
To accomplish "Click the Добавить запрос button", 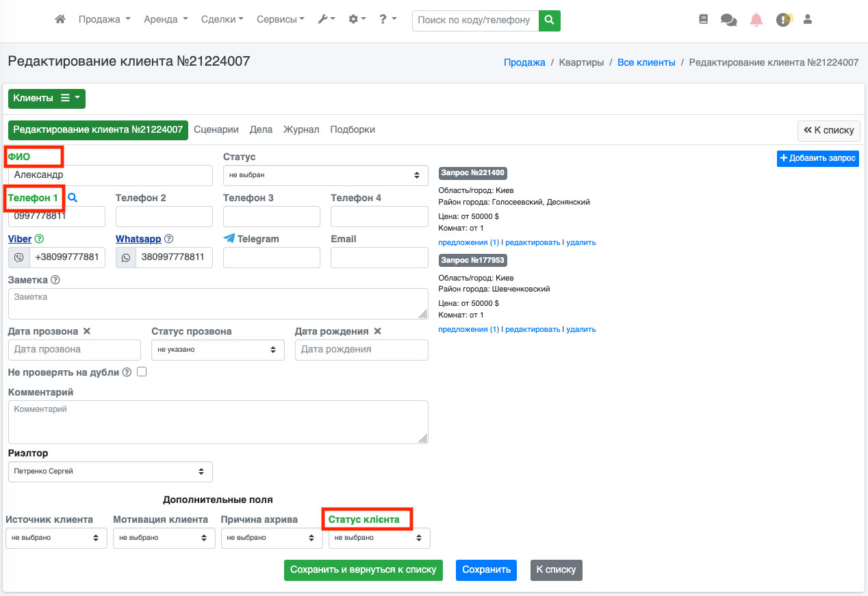I will [x=817, y=158].
